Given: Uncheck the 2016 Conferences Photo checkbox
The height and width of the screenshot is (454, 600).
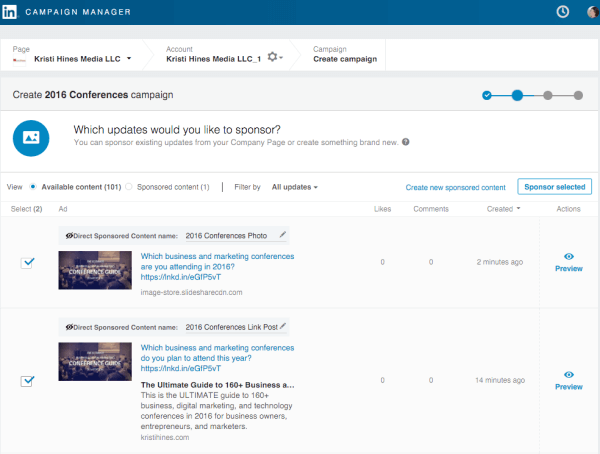Looking at the screenshot, I should pyautogui.click(x=27, y=262).
